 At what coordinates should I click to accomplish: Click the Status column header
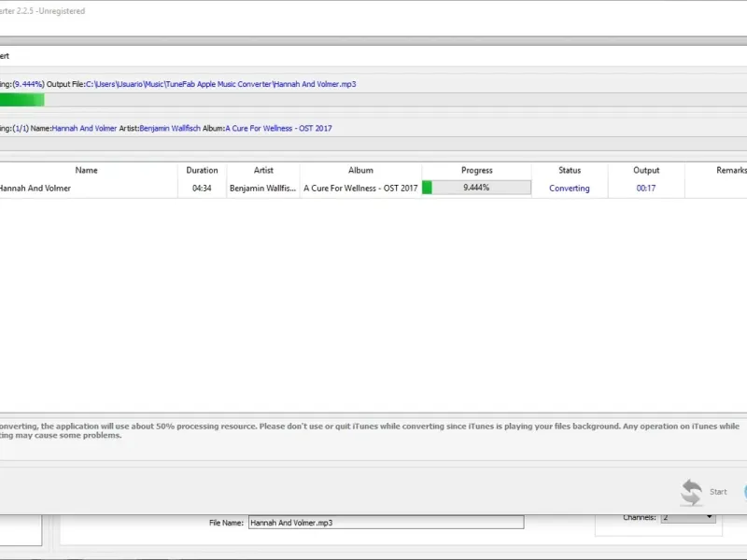[570, 170]
